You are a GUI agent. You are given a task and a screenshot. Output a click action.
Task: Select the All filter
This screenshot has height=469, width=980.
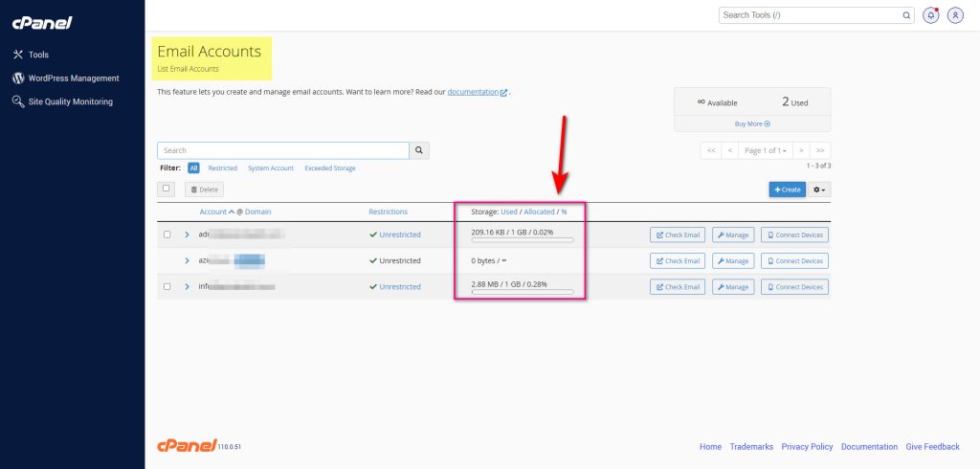coord(193,168)
